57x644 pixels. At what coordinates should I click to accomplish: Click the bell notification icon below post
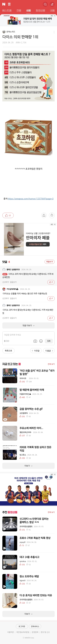[x=44, y=215]
